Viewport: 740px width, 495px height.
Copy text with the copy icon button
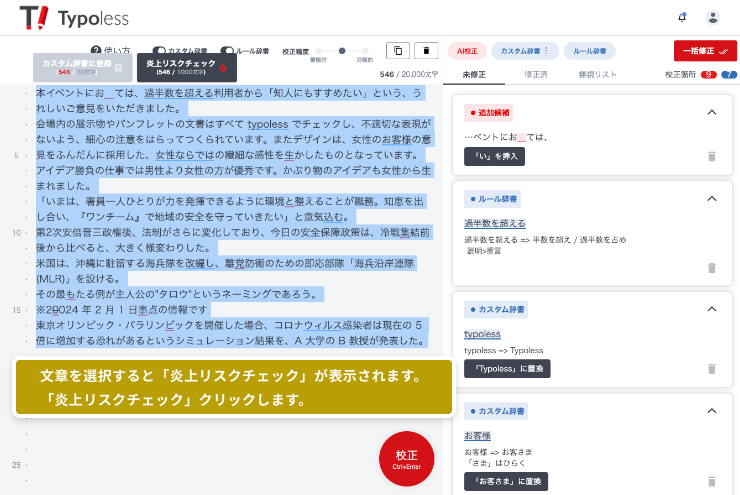point(398,50)
